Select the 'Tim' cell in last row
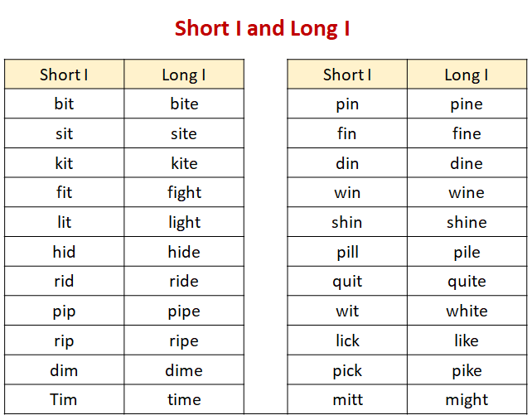The image size is (532, 420). pos(64,399)
